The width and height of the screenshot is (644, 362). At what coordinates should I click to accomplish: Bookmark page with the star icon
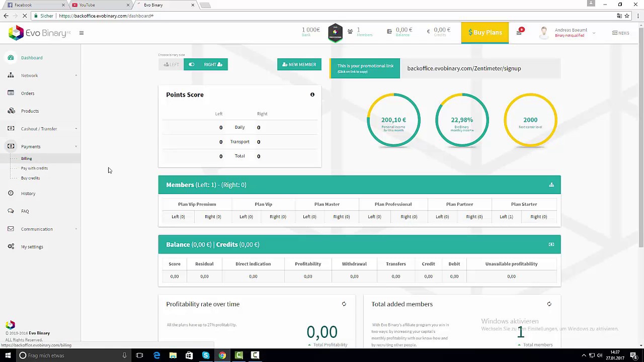click(627, 16)
